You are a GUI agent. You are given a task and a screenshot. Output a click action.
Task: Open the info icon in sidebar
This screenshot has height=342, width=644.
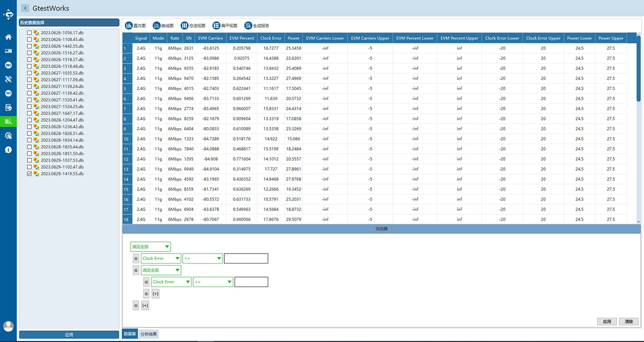(8, 149)
